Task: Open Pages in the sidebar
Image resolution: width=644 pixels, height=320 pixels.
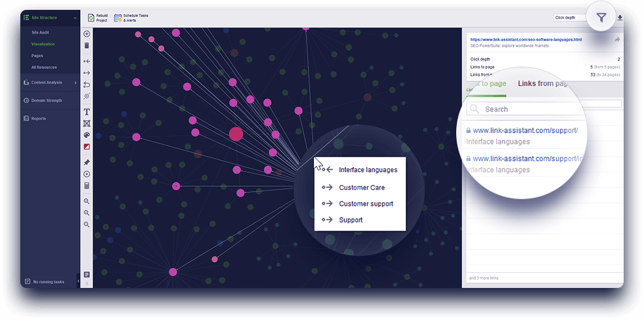Action: [37, 55]
